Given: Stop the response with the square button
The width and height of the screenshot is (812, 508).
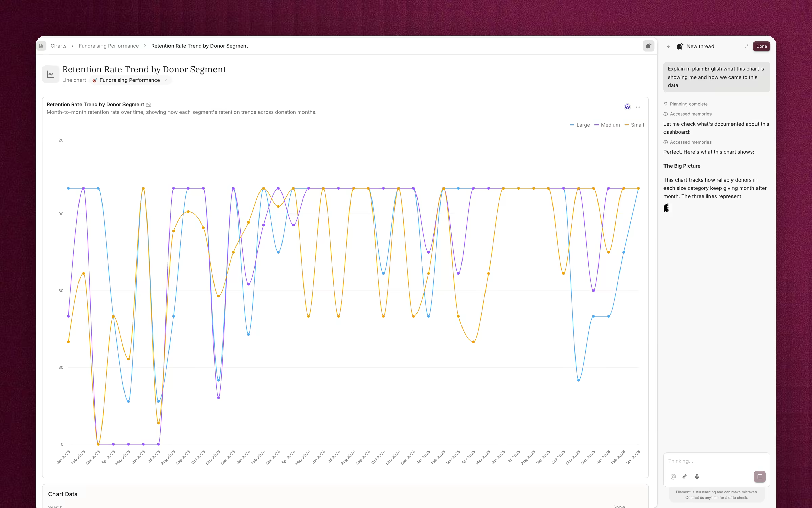Looking at the screenshot, I should coord(760,477).
